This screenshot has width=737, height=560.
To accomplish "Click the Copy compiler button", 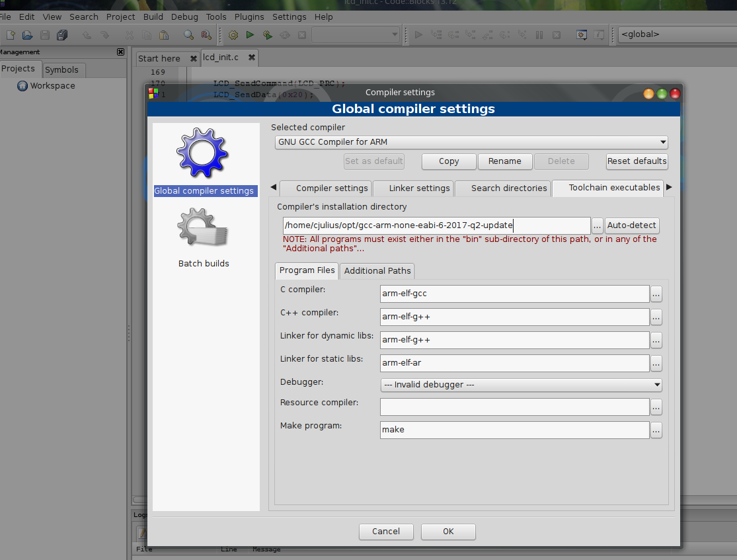I will 449,161.
